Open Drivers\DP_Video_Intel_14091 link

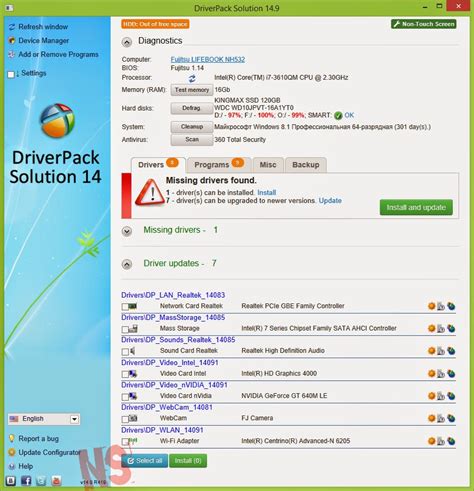click(170, 362)
